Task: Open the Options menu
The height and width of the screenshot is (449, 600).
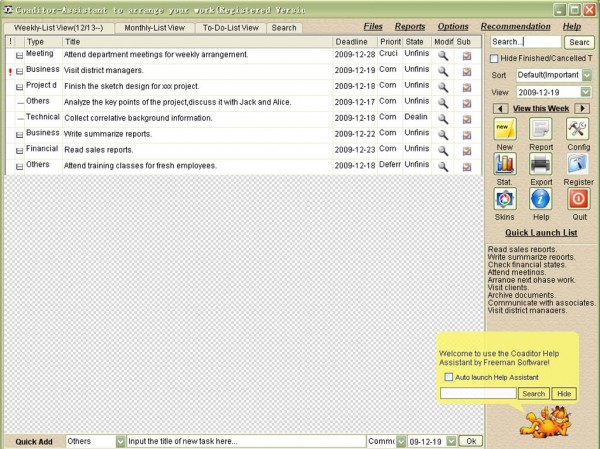Action: [453, 26]
